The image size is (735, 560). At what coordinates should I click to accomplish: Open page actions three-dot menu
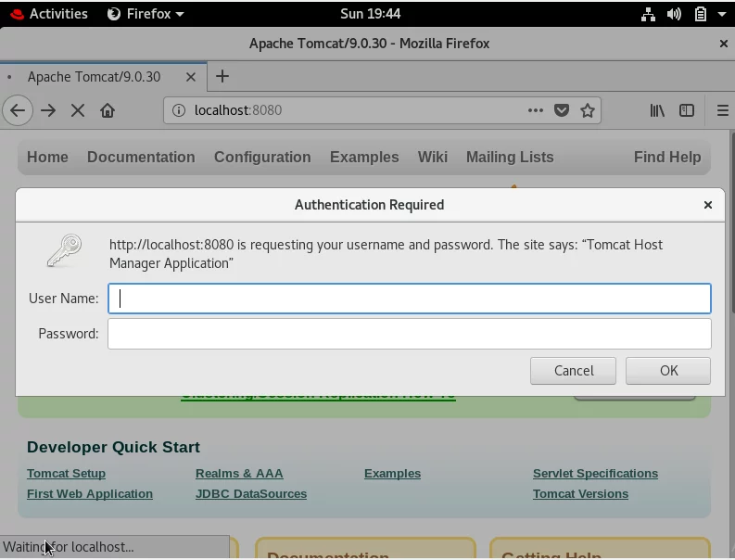(x=536, y=110)
